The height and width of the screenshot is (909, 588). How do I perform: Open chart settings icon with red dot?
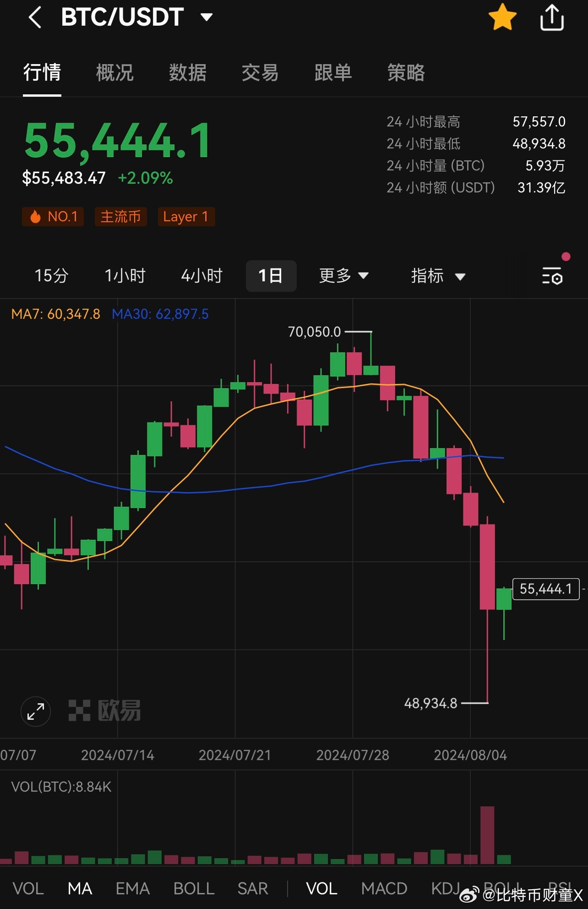[x=552, y=276]
